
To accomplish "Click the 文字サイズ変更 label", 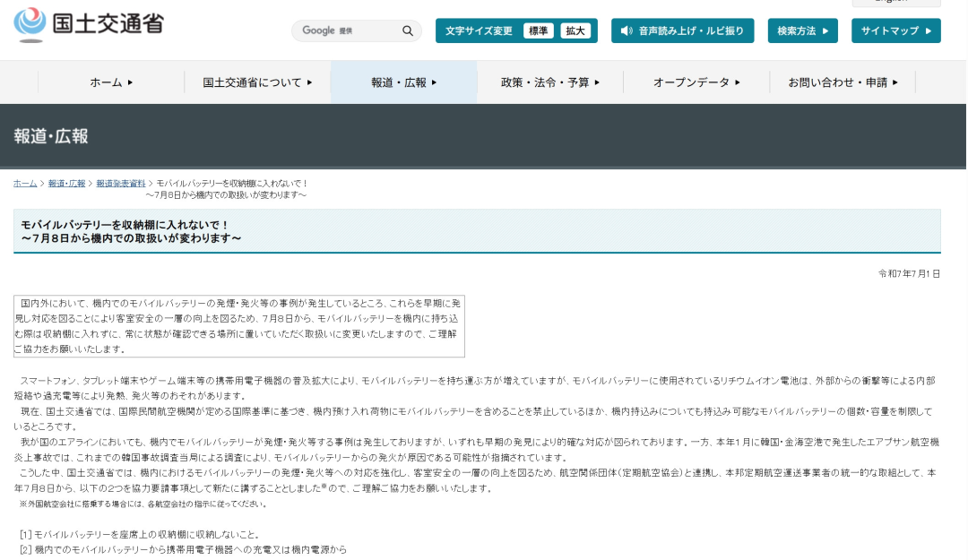I will coord(479,30).
